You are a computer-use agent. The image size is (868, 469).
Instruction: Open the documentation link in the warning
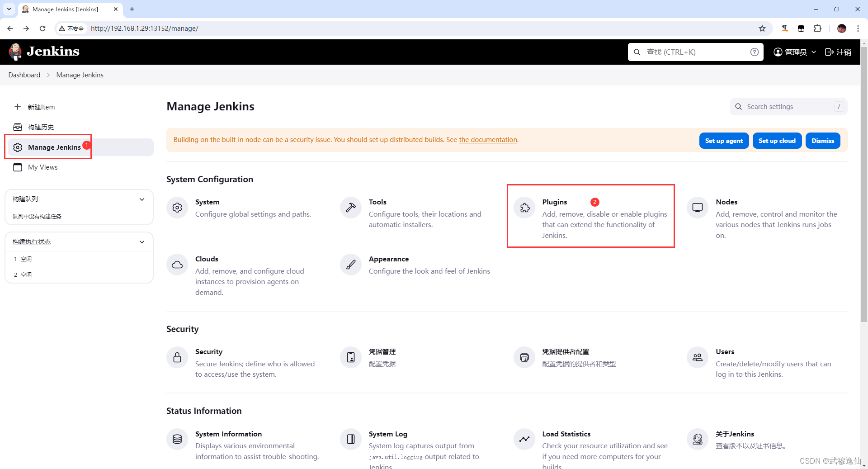coord(488,140)
